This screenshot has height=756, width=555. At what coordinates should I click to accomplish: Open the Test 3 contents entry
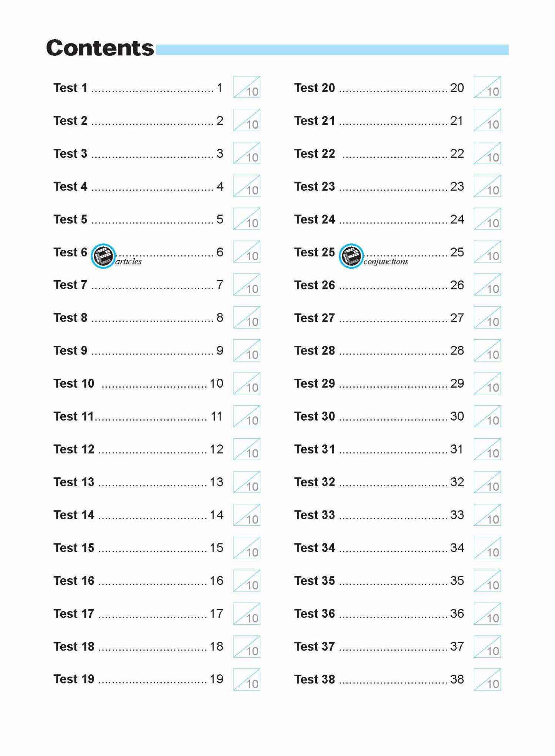tap(70, 154)
